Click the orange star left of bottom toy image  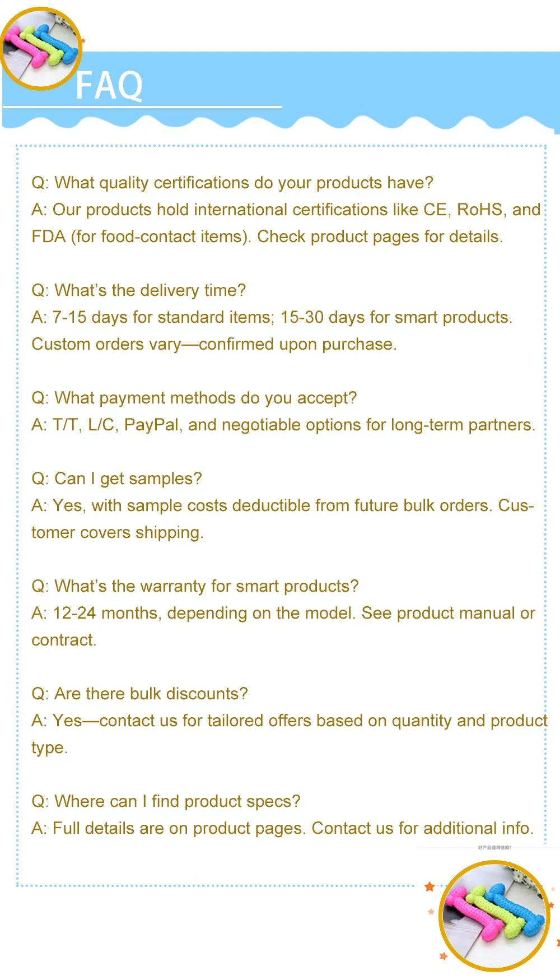pos(430,886)
